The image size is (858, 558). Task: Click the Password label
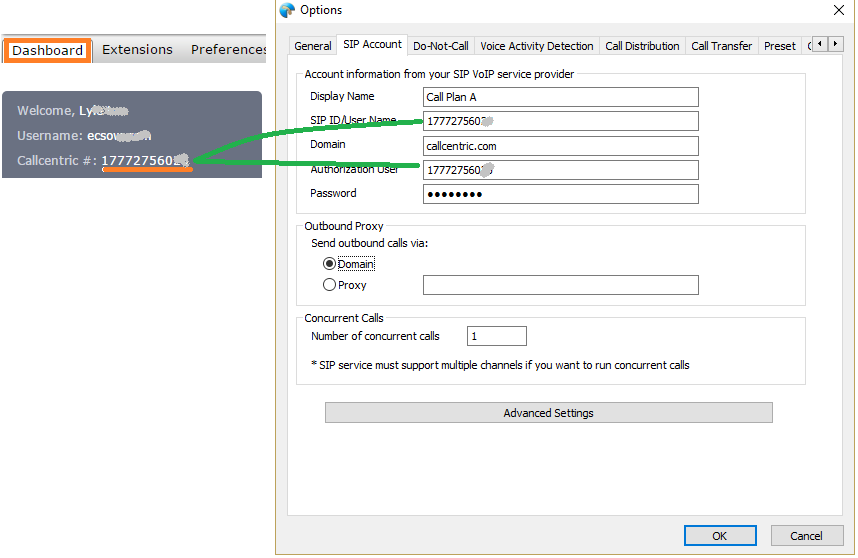333,193
